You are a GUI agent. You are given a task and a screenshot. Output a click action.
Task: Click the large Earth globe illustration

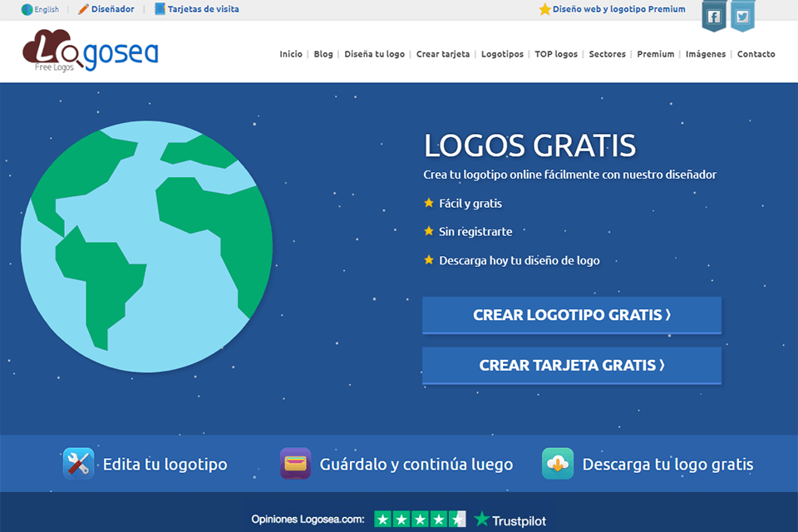point(146,246)
